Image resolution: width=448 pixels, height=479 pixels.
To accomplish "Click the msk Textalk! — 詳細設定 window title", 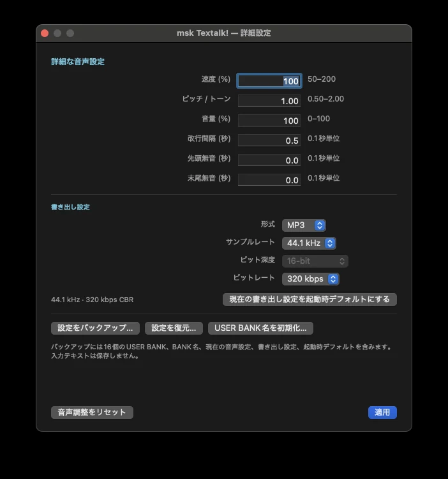I will pyautogui.click(x=224, y=33).
